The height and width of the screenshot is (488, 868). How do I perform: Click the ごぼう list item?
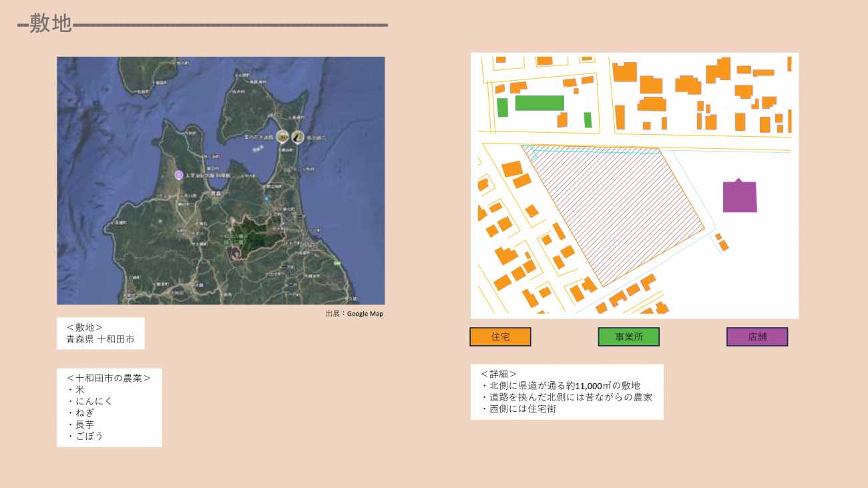[x=90, y=436]
